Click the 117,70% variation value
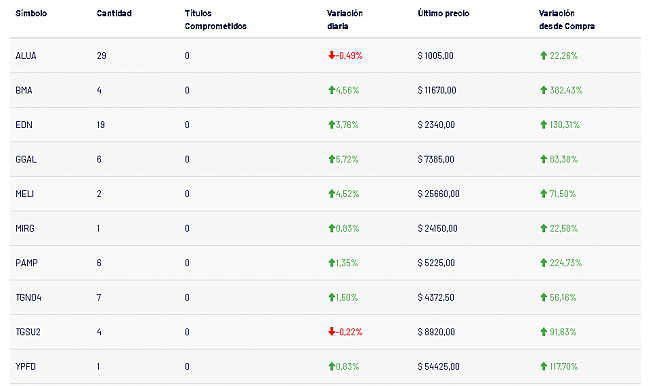Screen dimensions: 650x386 click(564, 367)
